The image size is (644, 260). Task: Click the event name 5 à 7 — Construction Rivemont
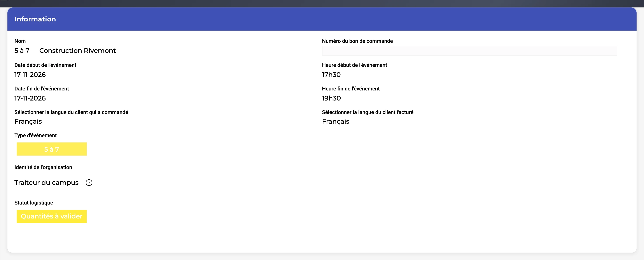pyautogui.click(x=65, y=51)
